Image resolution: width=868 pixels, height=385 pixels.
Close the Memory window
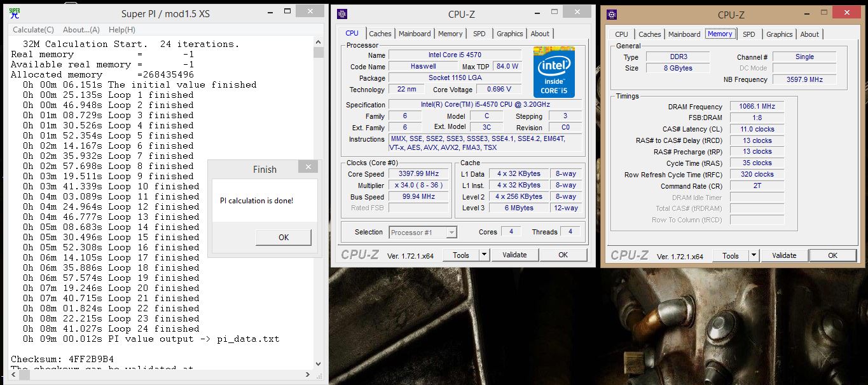click(846, 11)
